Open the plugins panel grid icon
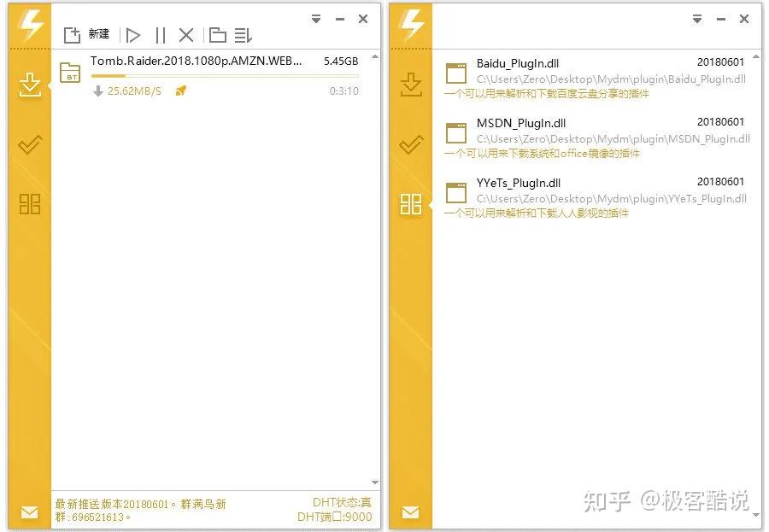Image resolution: width=769 pixels, height=532 pixels. tap(30, 204)
